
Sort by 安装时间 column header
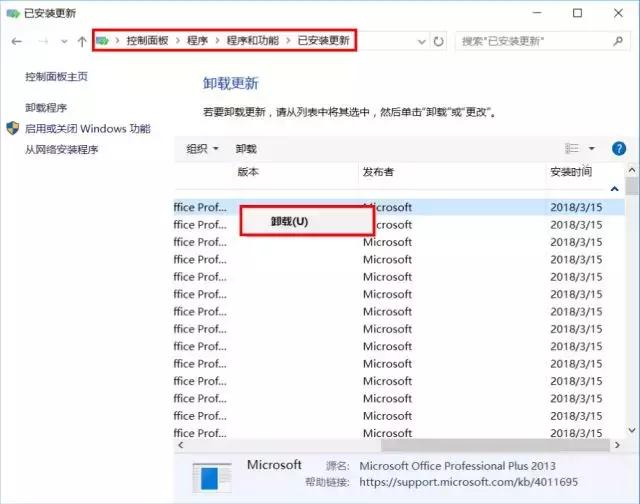coord(570,172)
